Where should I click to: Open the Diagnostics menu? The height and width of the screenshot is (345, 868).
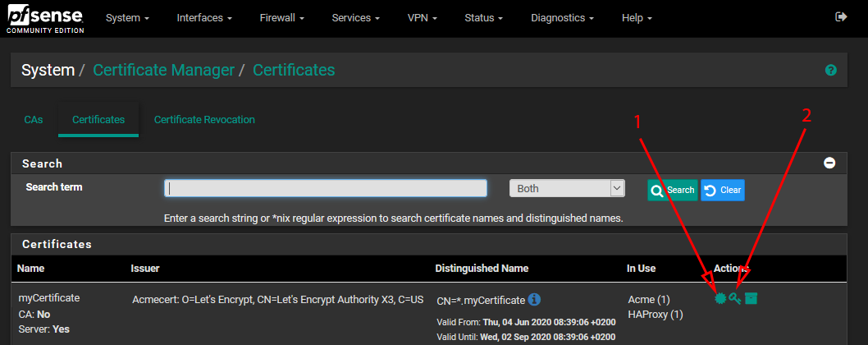coord(562,18)
